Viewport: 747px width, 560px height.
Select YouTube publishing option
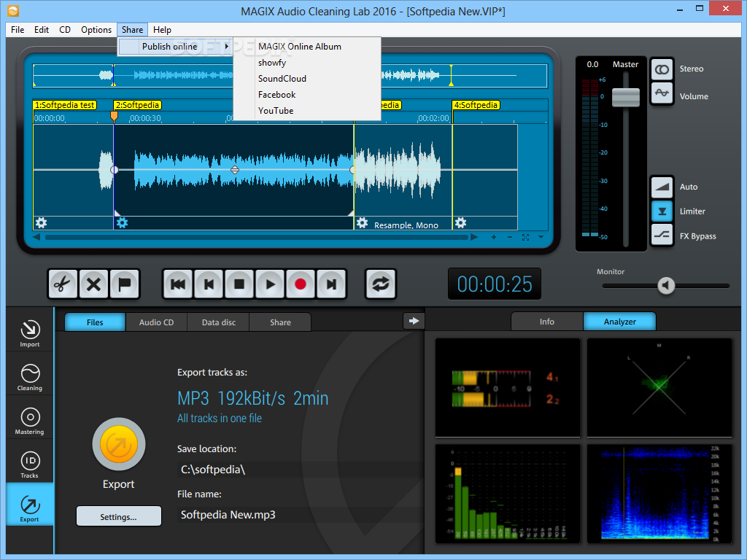click(306, 111)
